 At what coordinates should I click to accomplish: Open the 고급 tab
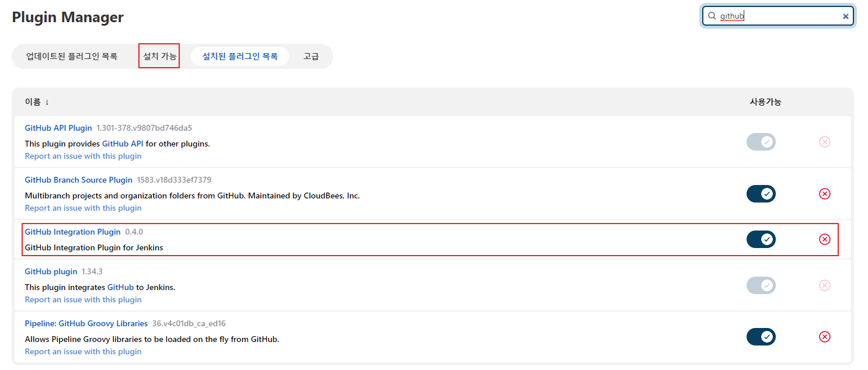(x=311, y=57)
